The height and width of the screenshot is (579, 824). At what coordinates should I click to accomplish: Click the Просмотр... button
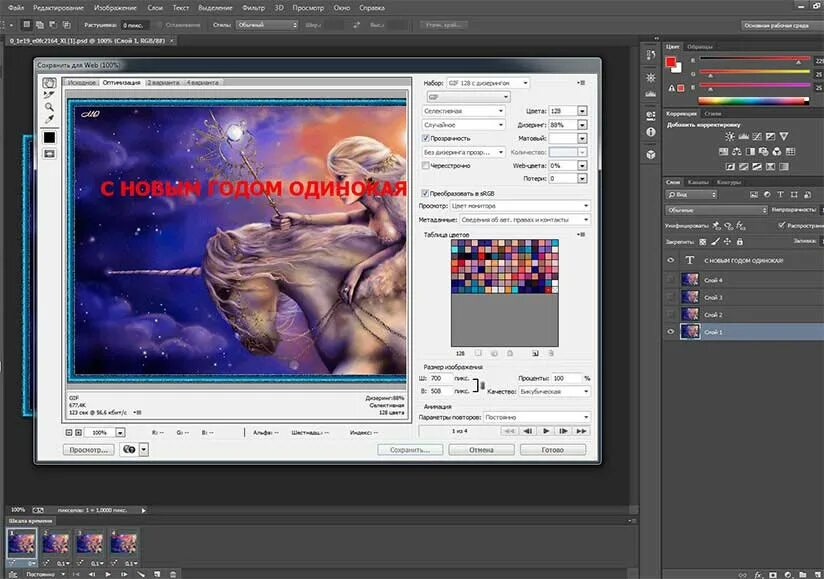[88, 450]
